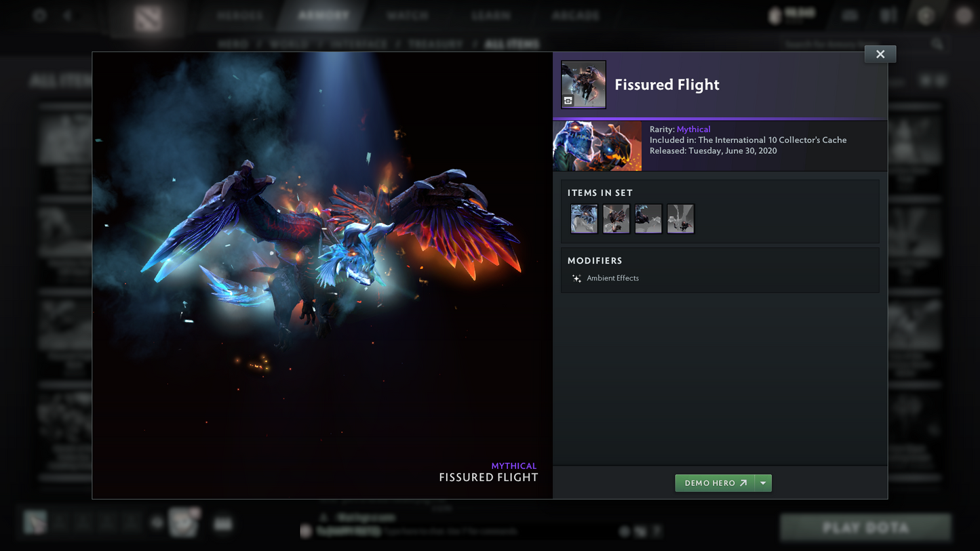Image resolution: width=980 pixels, height=551 pixels.
Task: Click the back arrow in top bar
Action: pyautogui.click(x=67, y=15)
